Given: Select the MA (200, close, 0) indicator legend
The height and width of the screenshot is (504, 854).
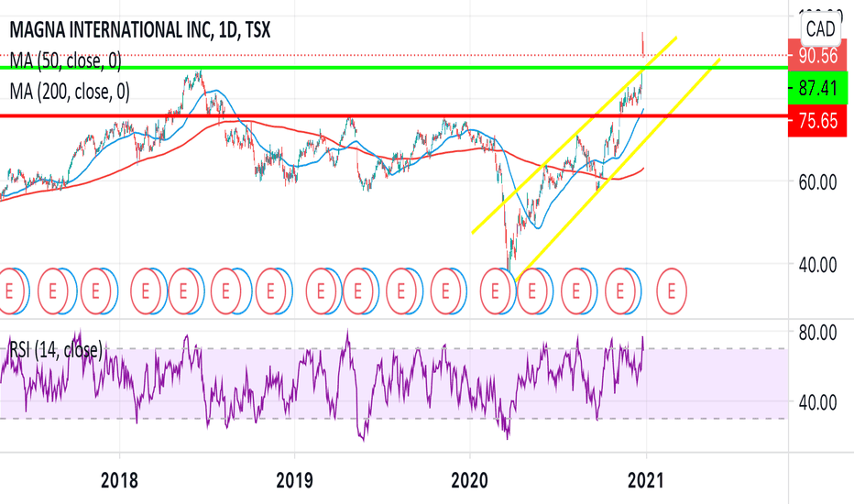Looking at the screenshot, I should tap(70, 92).
